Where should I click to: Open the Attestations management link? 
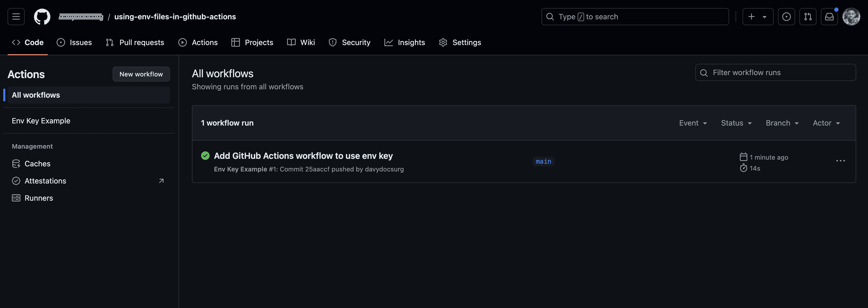[45, 181]
